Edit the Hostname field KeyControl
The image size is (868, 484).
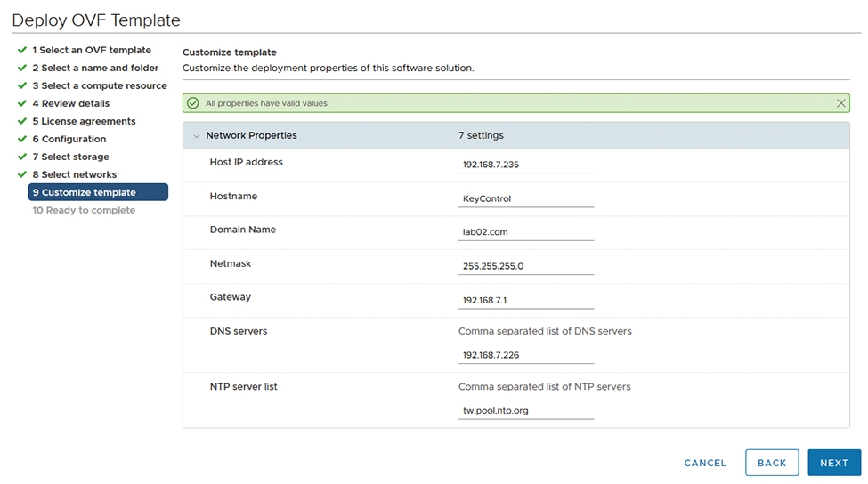tap(526, 198)
